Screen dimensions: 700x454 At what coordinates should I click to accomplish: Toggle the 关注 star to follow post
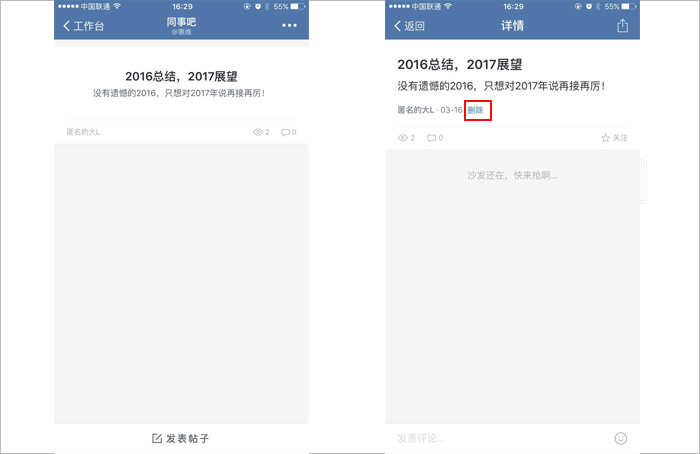click(605, 138)
